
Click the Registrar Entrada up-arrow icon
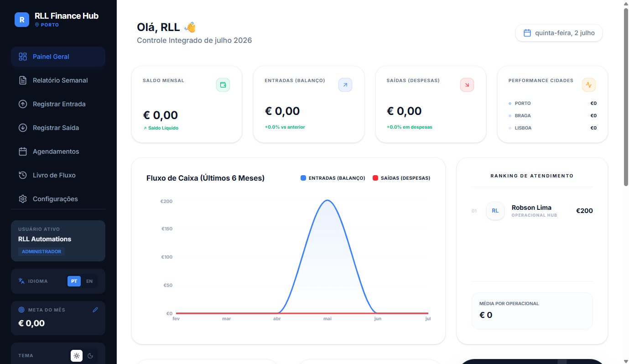pyautogui.click(x=23, y=104)
